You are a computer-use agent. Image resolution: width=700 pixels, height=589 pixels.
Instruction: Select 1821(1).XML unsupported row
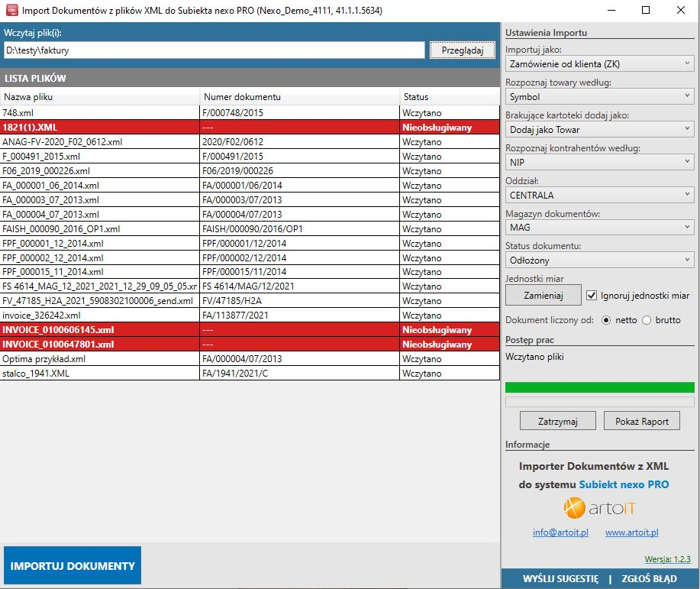coord(250,128)
